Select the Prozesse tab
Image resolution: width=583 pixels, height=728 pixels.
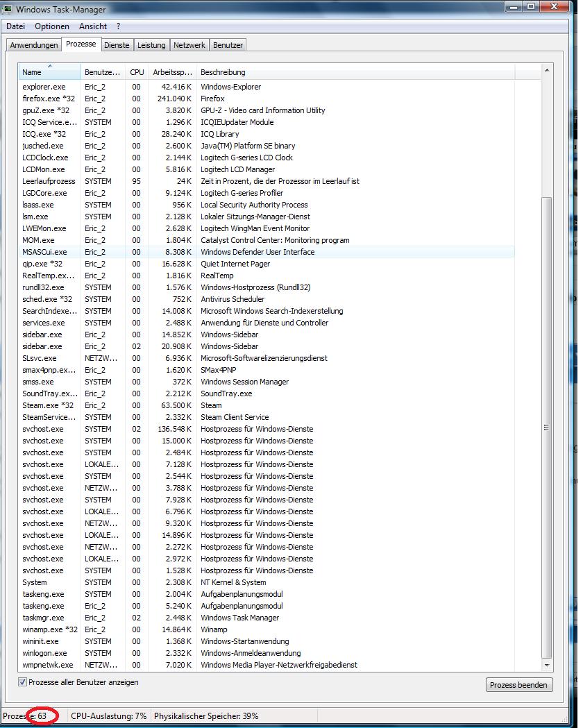(x=81, y=44)
